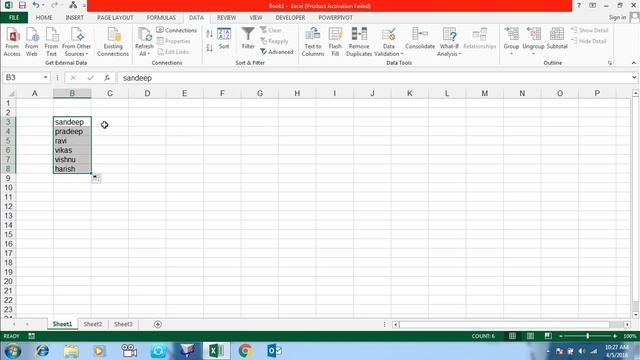Image resolution: width=640 pixels, height=360 pixels.
Task: Open Outline dialog launcher
Action: coord(610,63)
